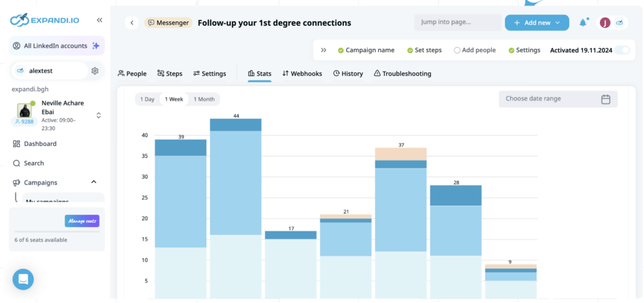Click the Campaign name step checkmark
The image size is (644, 303).
click(x=341, y=50)
